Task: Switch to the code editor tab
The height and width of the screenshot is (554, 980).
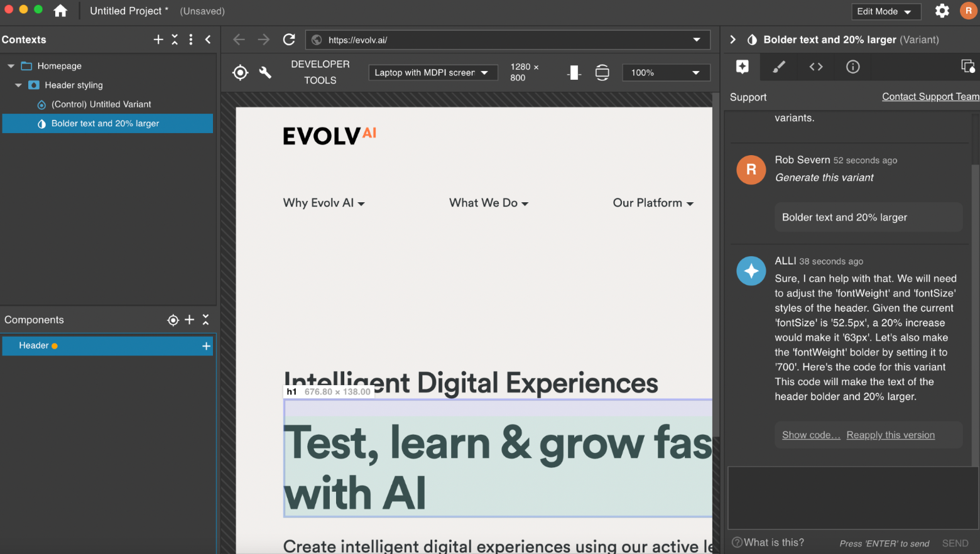Action: tap(816, 67)
